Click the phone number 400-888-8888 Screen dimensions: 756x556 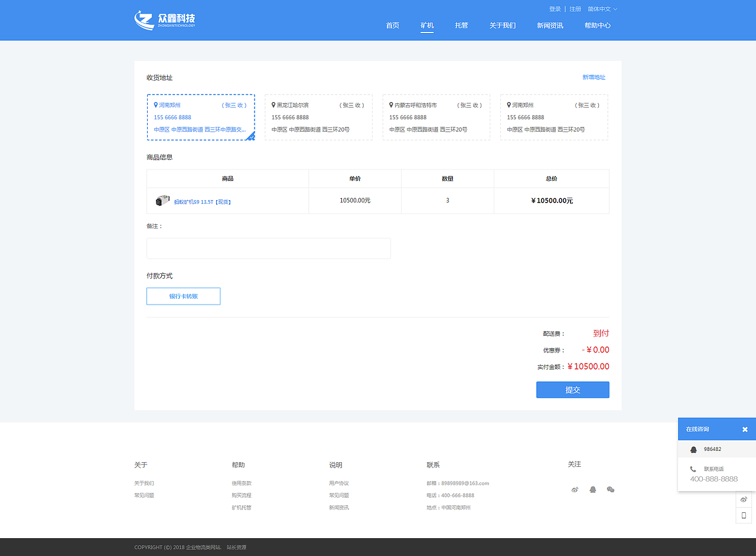pyautogui.click(x=714, y=479)
